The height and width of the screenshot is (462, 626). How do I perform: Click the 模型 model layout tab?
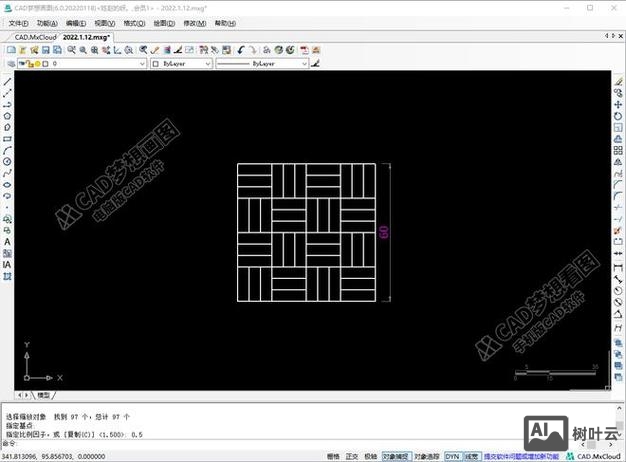(x=43, y=396)
